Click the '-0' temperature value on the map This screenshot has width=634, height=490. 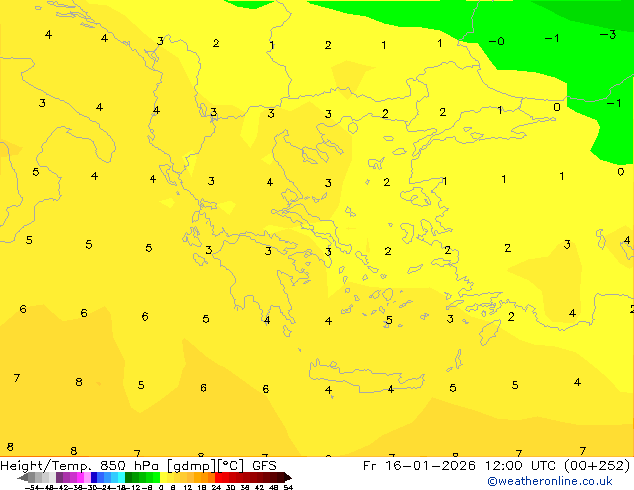497,41
